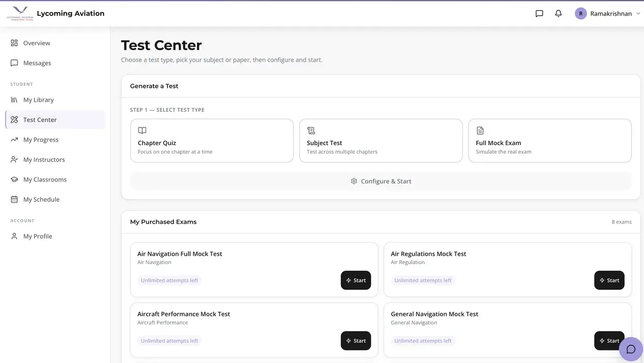Click the Generate a Test heading

(x=154, y=86)
